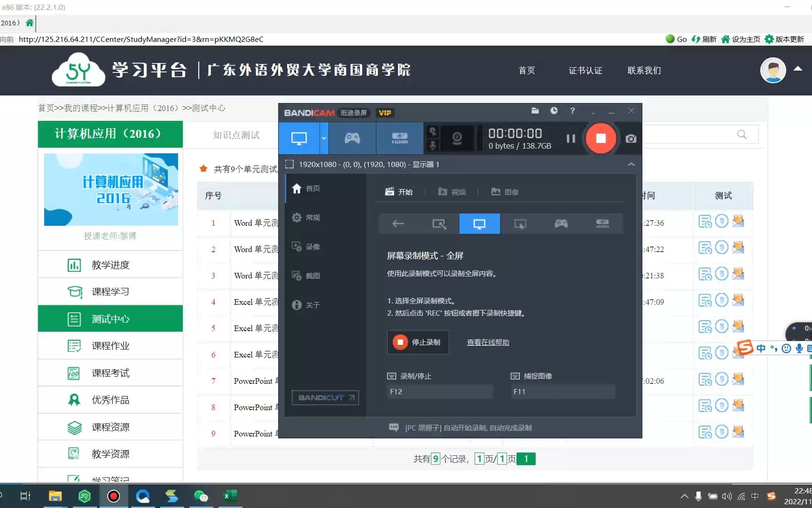Screen dimensions: 812x508
Task: Open Bandicam 首页 sidebar tab
Action: click(325, 188)
